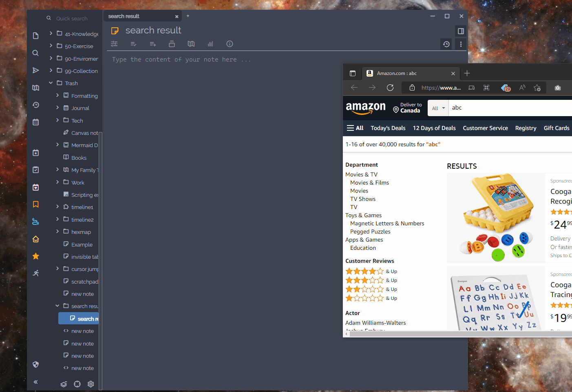Click Magnetic Letters & Numbers link
The width and height of the screenshot is (572, 392).
pos(387,223)
